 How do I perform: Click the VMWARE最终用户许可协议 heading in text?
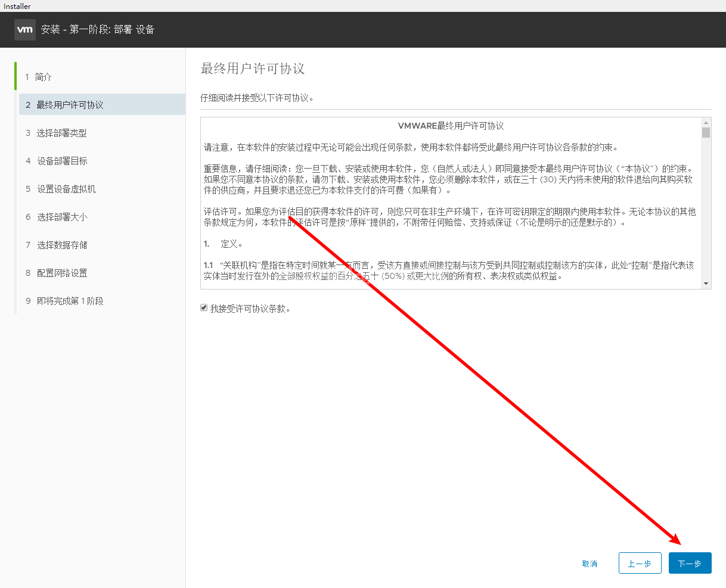click(x=451, y=126)
